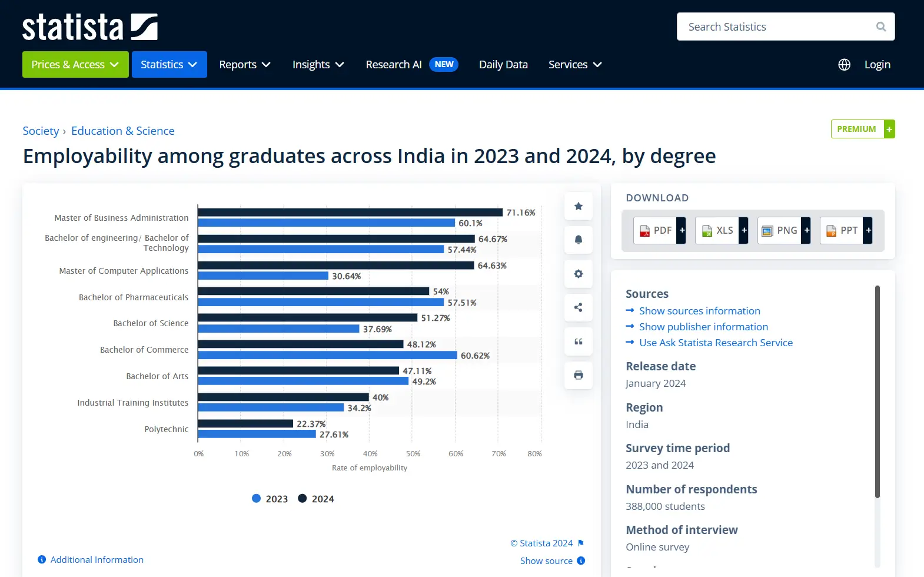Screen dimensions: 924x577
Task: Click the XLS file icon
Action: (x=707, y=231)
